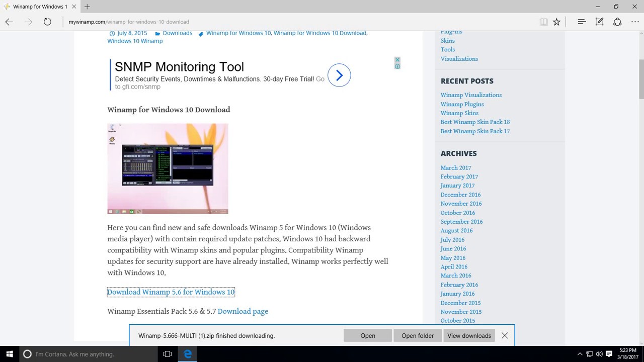
Task: Open a new tab with the plus icon
Action: [x=87, y=7]
